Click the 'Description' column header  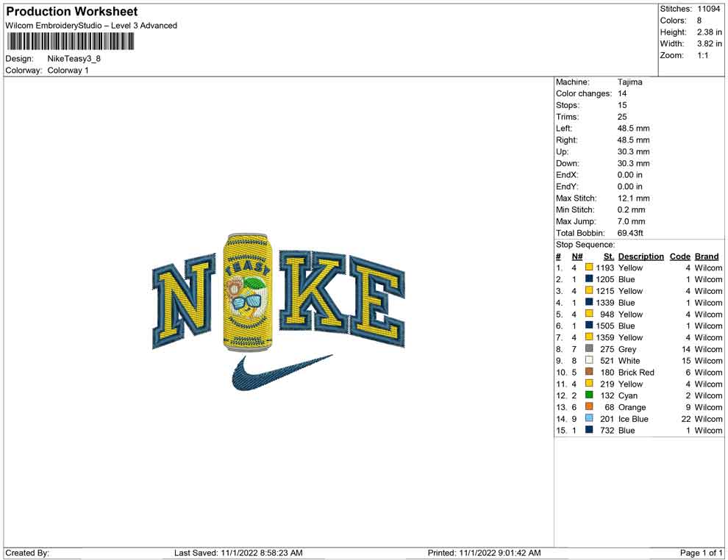640,256
